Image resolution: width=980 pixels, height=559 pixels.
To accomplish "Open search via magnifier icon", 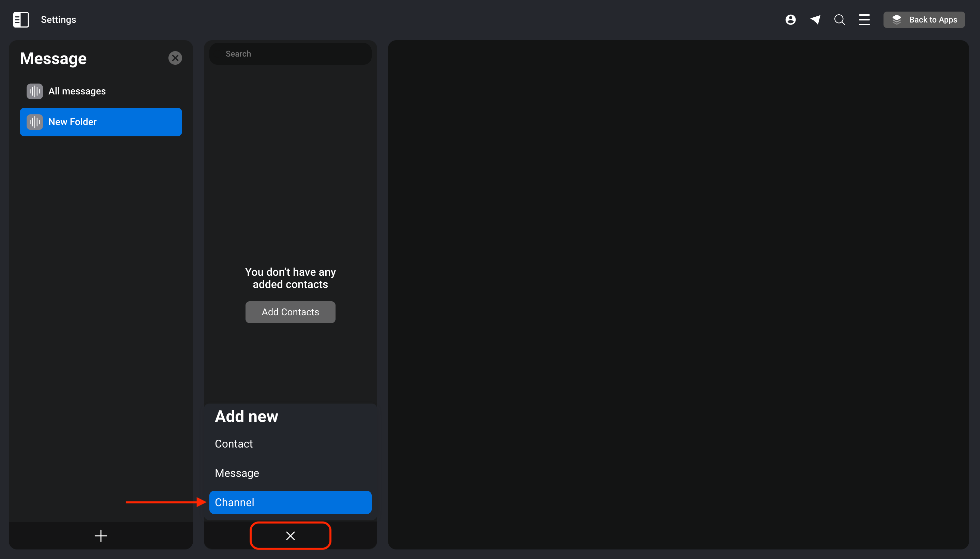I will (x=840, y=19).
